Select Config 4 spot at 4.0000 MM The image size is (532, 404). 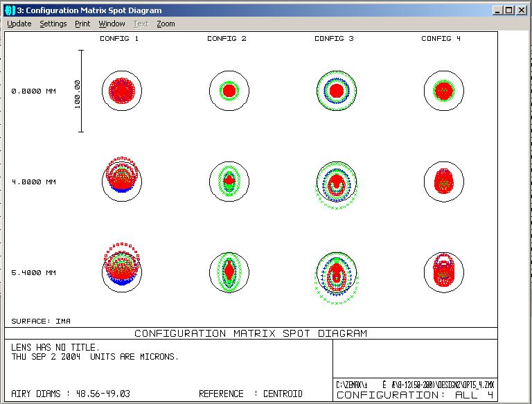click(444, 182)
